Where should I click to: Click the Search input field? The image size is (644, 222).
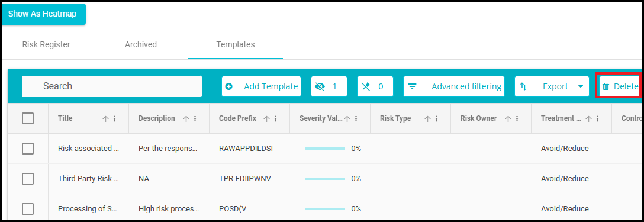coord(112,86)
